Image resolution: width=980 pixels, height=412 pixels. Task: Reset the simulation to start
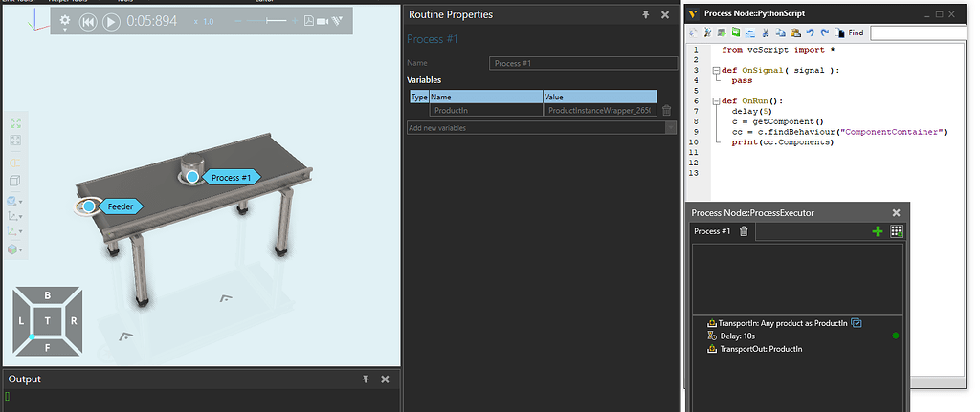88,22
